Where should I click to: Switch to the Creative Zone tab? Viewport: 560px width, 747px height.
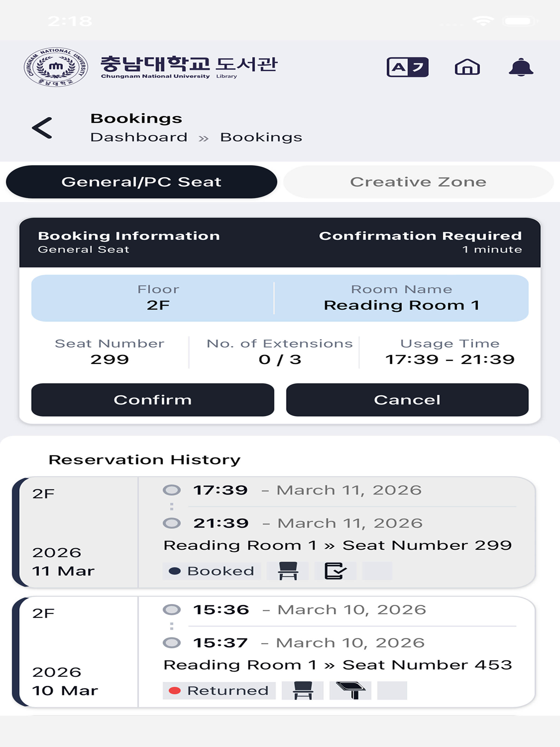[418, 182]
